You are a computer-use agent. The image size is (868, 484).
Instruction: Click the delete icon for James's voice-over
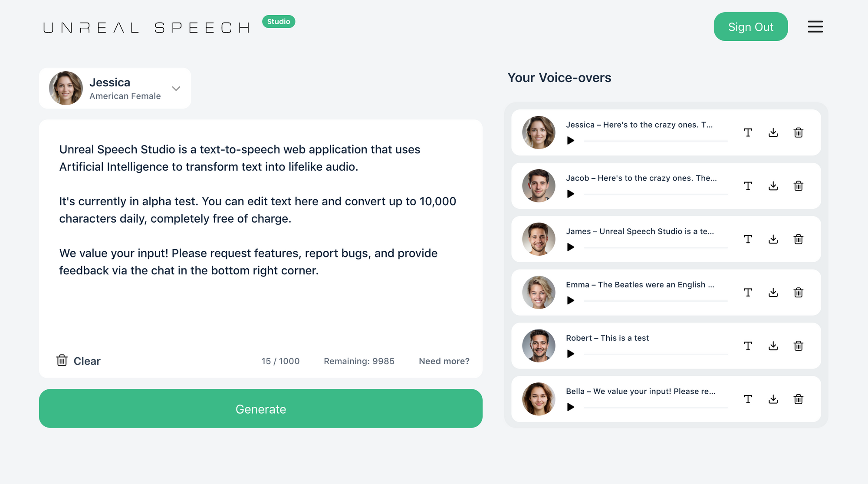click(x=798, y=238)
